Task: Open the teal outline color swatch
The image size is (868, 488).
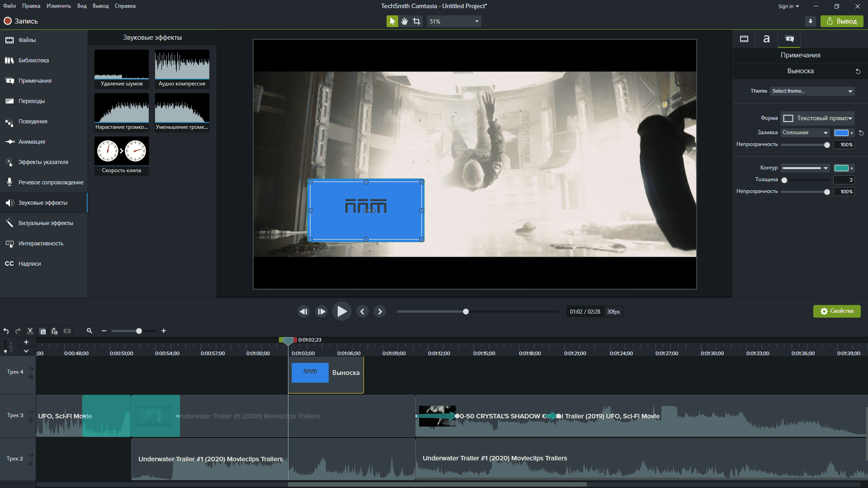Action: pyautogui.click(x=844, y=168)
